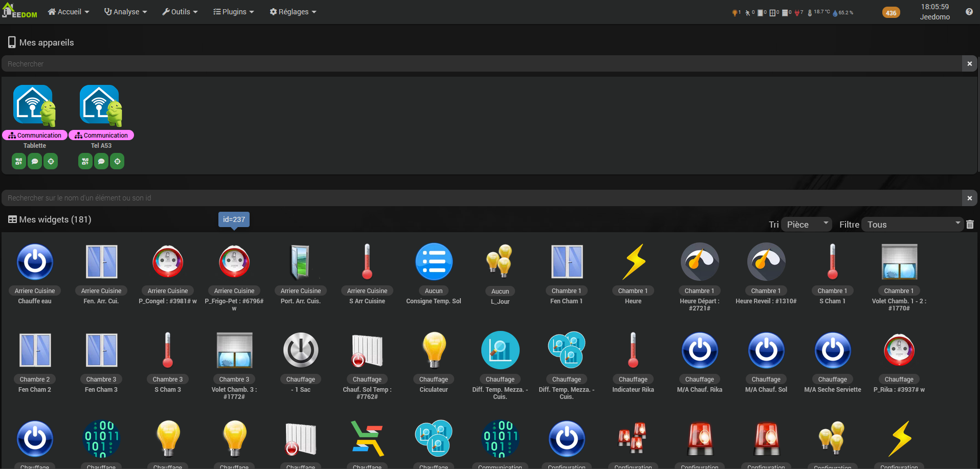Image resolution: width=980 pixels, height=469 pixels.
Task: Click the Volet Chamb. 3 shutter icon
Action: point(234,350)
